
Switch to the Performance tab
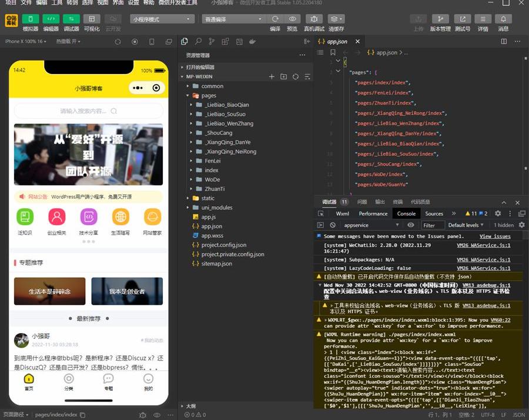(x=373, y=214)
